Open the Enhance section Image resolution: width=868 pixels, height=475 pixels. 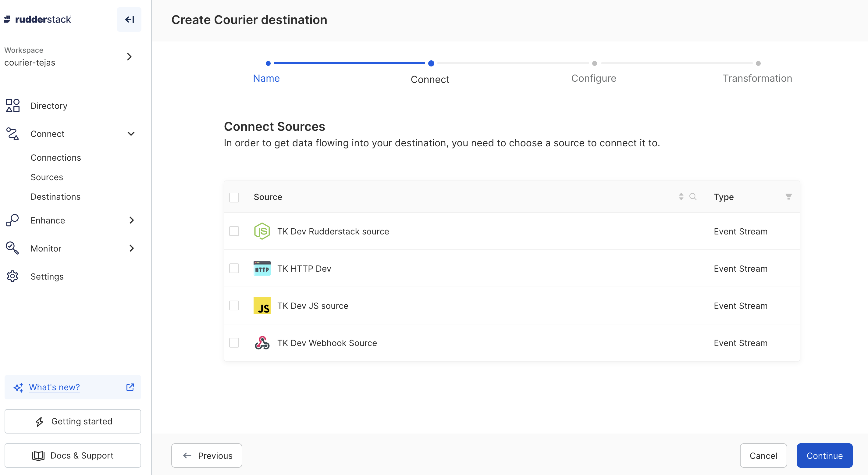tap(48, 220)
